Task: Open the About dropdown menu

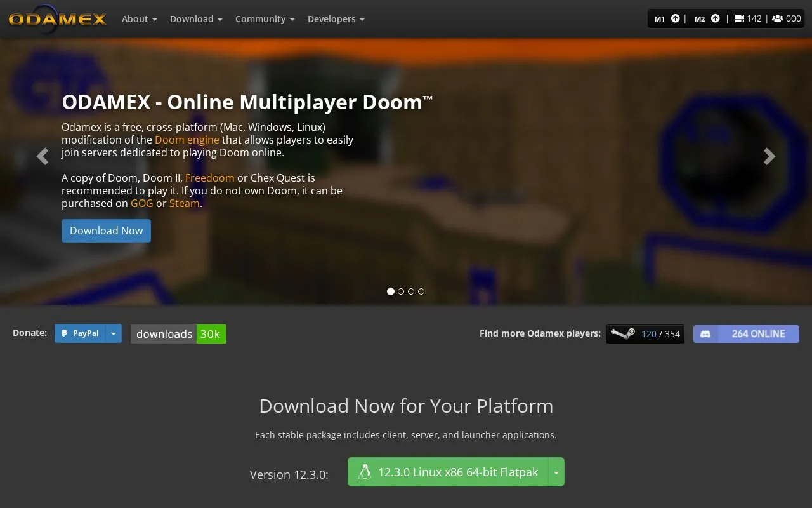Action: [140, 19]
